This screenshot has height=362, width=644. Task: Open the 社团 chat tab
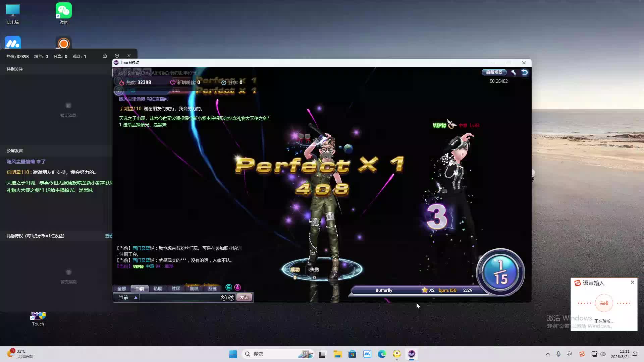[176, 289]
